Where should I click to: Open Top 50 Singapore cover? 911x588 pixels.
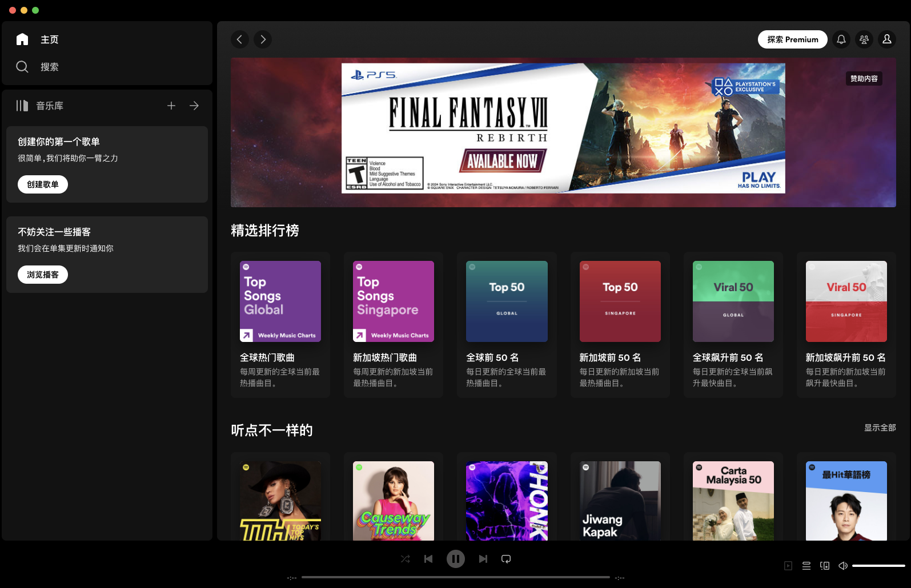(x=620, y=301)
